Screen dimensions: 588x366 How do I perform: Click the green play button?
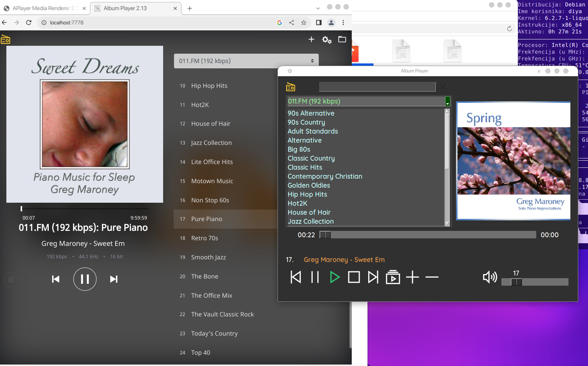[x=334, y=277]
